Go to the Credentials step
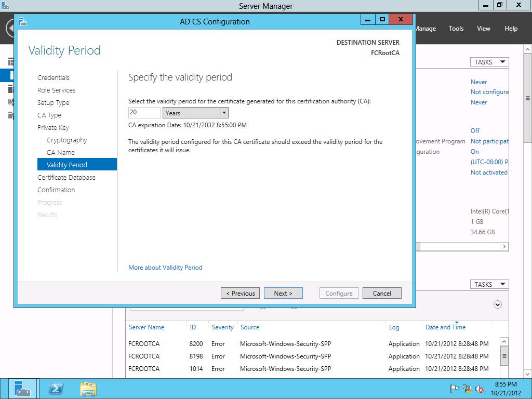This screenshot has width=532, height=399. tap(54, 78)
